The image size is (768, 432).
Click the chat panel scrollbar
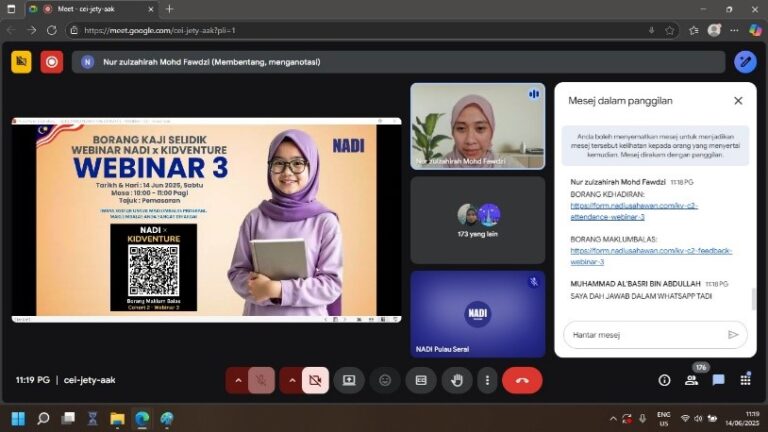click(x=753, y=299)
